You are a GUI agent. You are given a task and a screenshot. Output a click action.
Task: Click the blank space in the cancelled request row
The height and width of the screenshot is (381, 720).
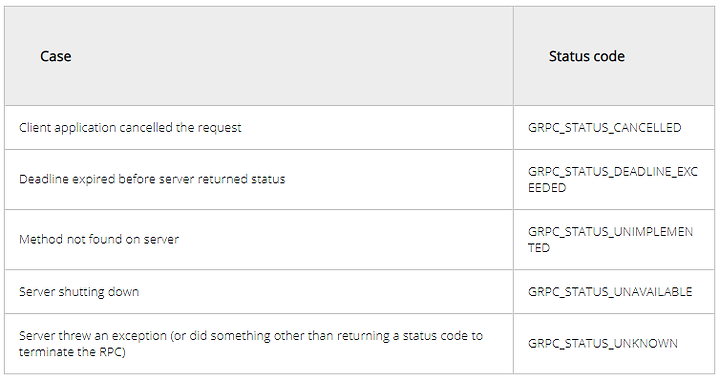coord(377,128)
